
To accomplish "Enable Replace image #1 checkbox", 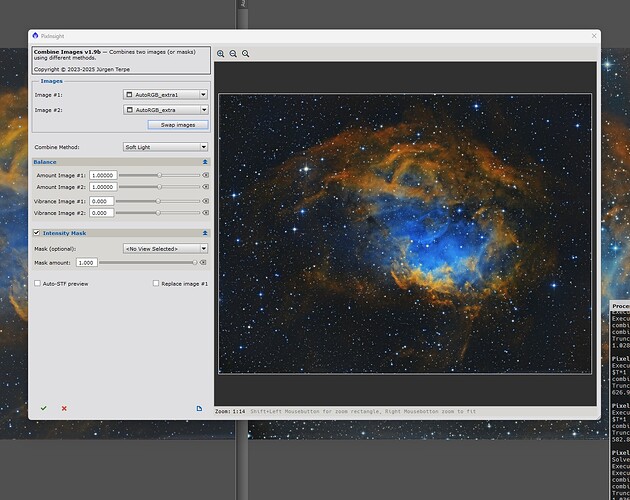I will (x=156, y=283).
